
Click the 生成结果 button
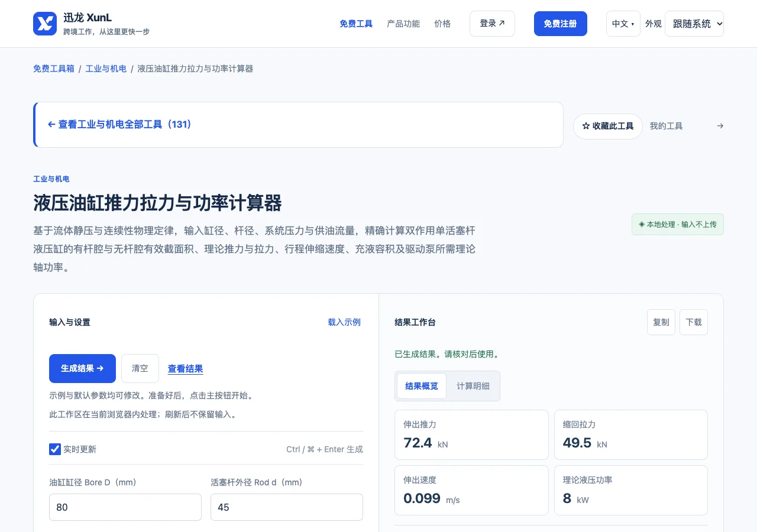pyautogui.click(x=82, y=368)
